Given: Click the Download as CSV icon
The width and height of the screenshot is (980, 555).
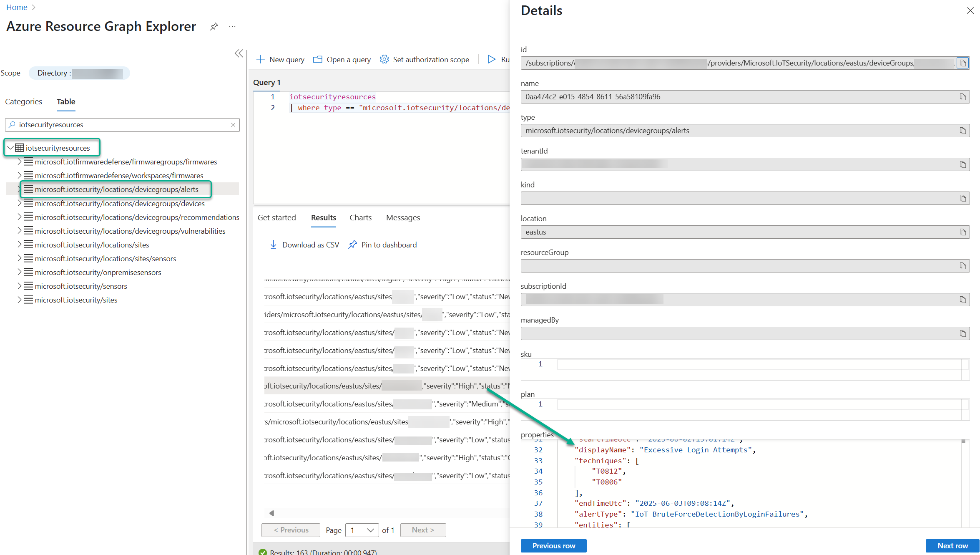Looking at the screenshot, I should coord(273,245).
